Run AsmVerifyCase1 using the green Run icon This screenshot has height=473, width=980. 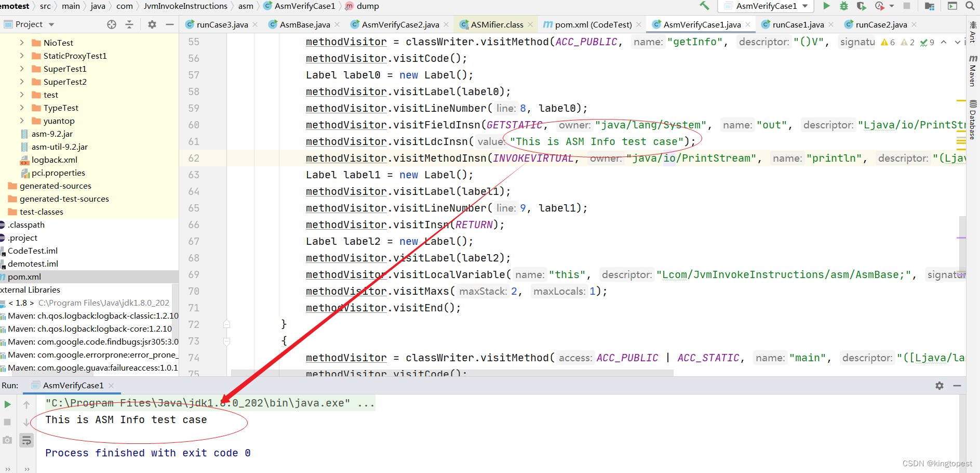(x=826, y=6)
